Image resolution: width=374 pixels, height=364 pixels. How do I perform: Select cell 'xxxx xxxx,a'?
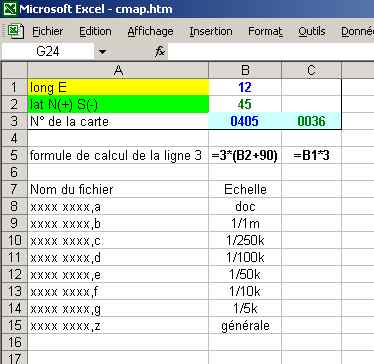[x=118, y=206]
